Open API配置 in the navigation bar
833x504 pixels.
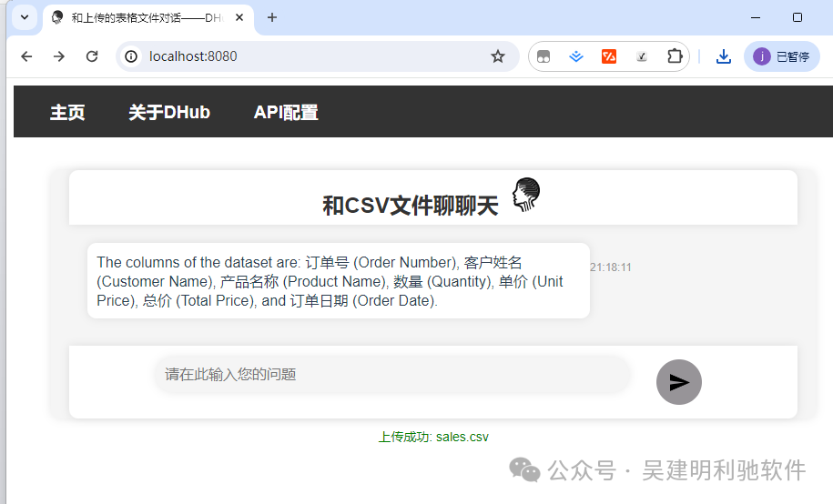286,112
